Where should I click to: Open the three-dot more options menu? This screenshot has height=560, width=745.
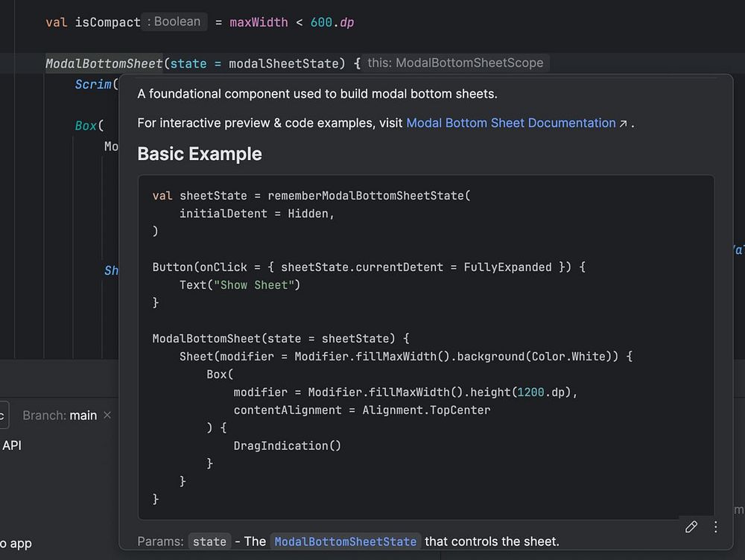715,527
